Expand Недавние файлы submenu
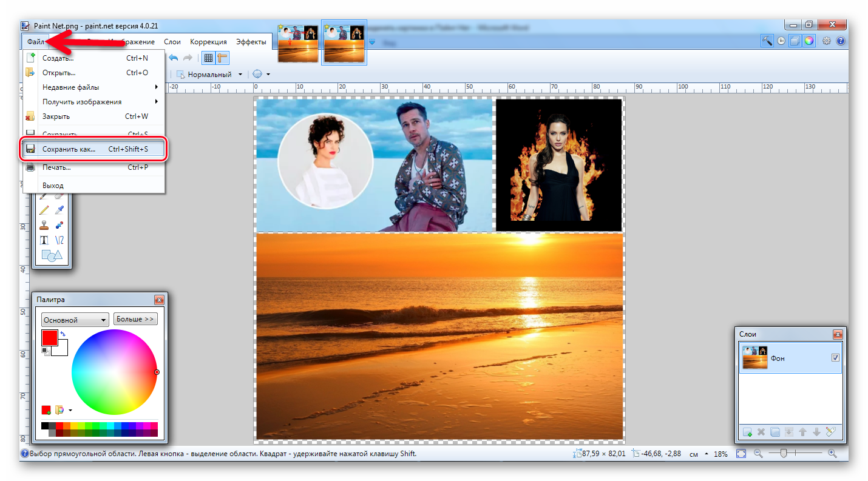 pos(94,87)
